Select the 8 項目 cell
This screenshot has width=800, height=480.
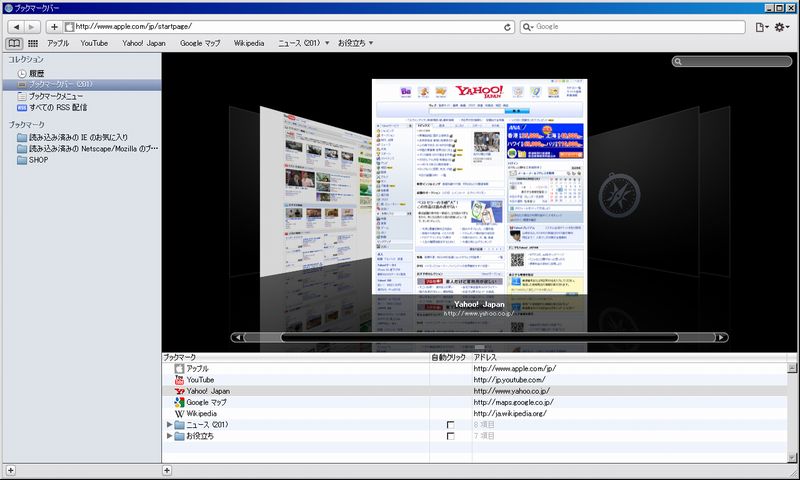pos(484,425)
